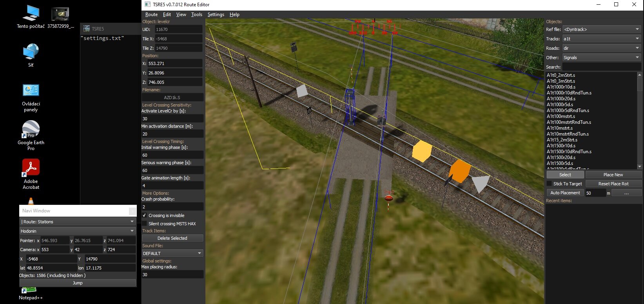Enable Silent crossing MSTS HAX checkbox
The height and width of the screenshot is (304, 644).
(144, 224)
